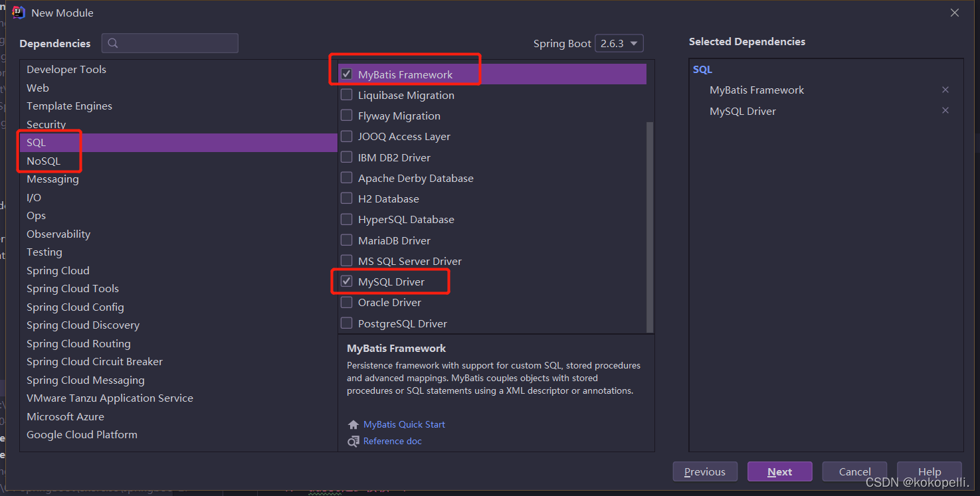Enable Liquibase Migration checkbox

tap(346, 95)
